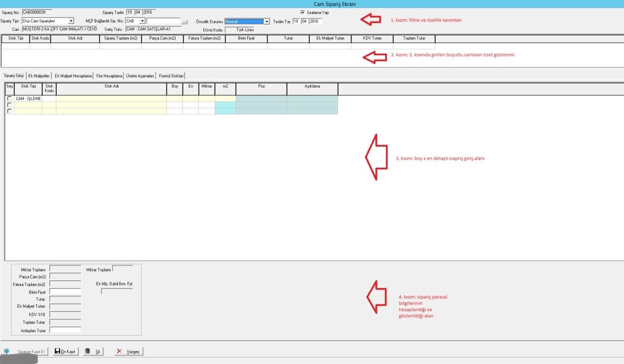Image resolution: width=624 pixels, height=364 pixels.
Task: Click the Poz column header
Action: 262,89
